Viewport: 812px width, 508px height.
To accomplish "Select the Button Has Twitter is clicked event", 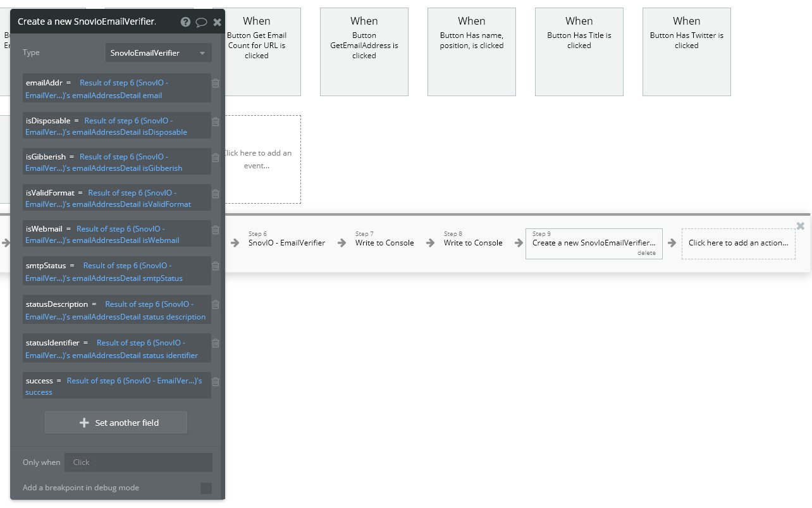I will click(687, 52).
